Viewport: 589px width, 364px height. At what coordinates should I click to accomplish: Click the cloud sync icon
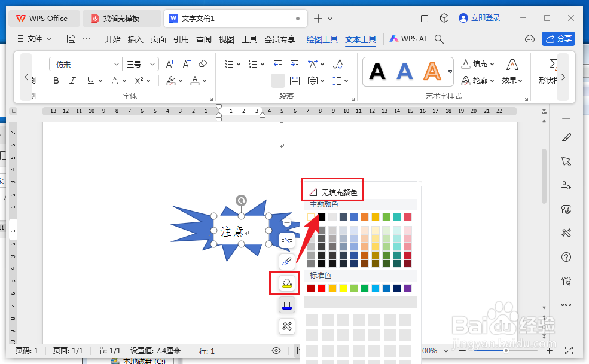tap(530, 39)
